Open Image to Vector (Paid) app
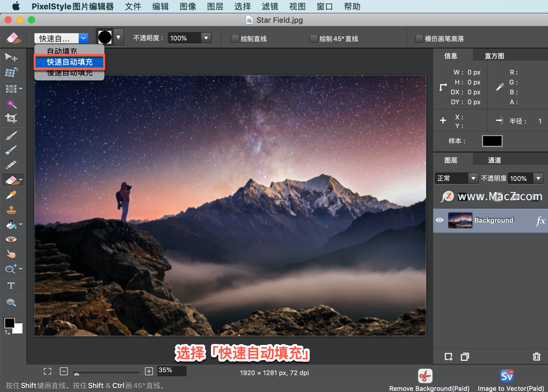This screenshot has height=392, width=548. click(507, 376)
